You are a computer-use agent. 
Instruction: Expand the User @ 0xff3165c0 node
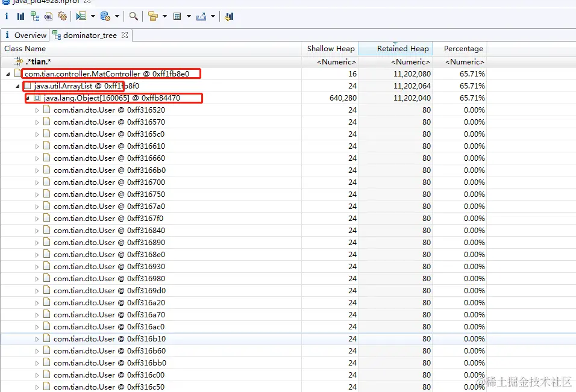click(37, 134)
